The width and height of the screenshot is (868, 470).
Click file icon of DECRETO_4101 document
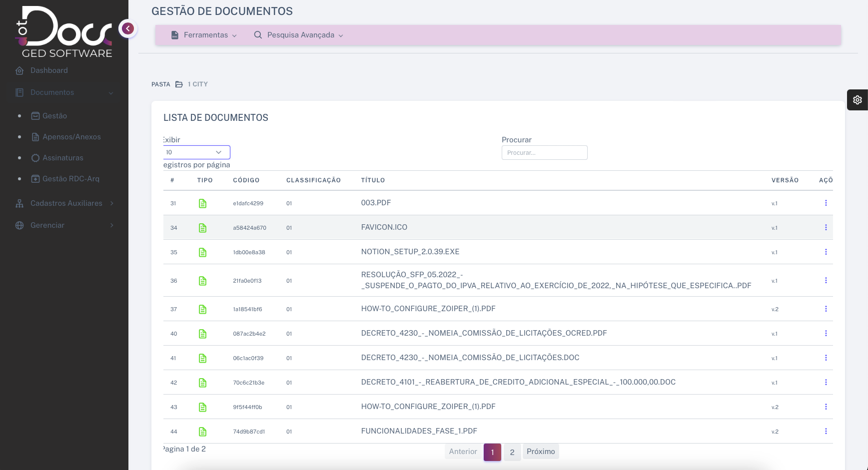202,383
